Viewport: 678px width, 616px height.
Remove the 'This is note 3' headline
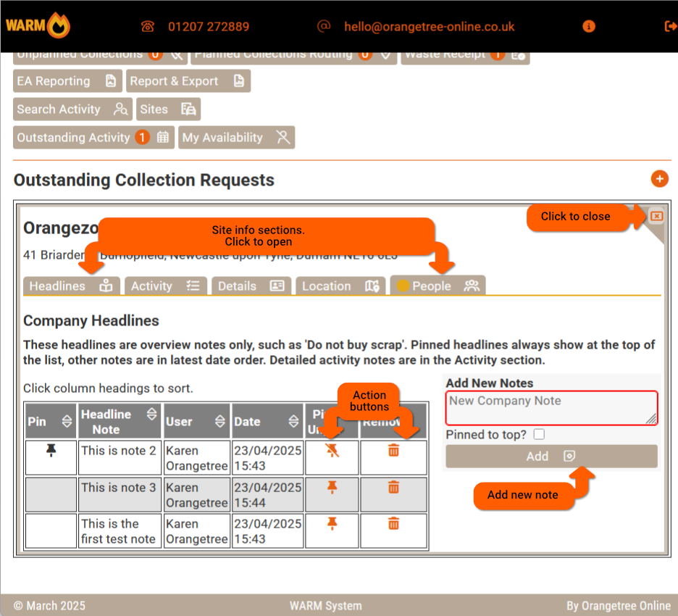[x=393, y=487]
